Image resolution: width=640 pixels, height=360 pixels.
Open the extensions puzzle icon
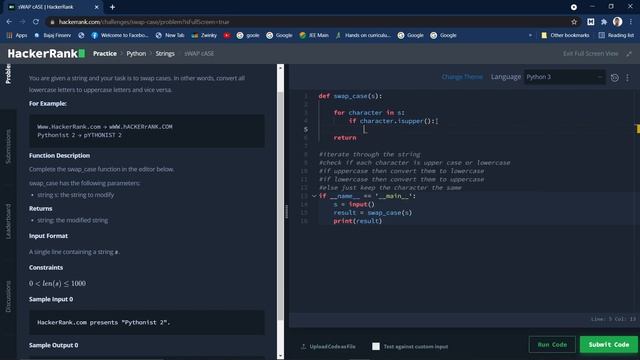coord(604,22)
